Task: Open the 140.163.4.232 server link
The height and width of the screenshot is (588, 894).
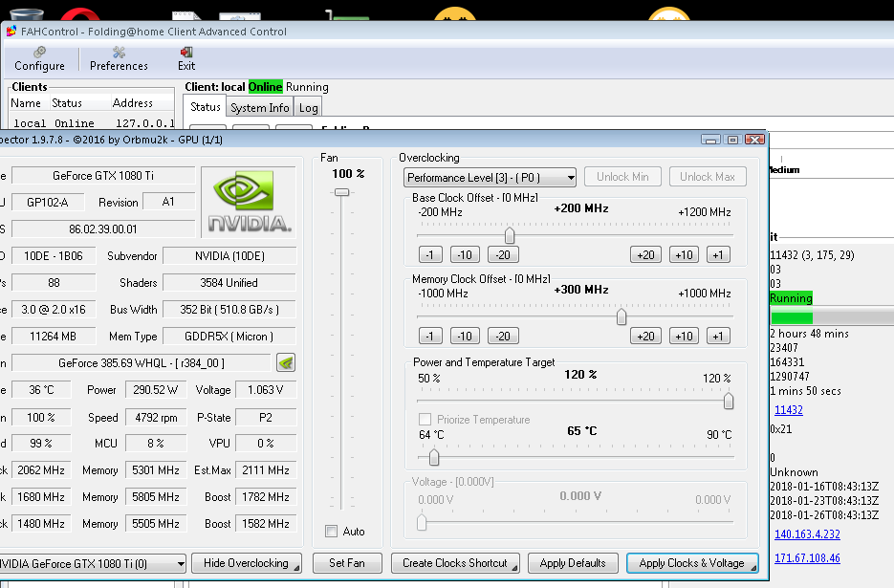Action: pos(807,534)
